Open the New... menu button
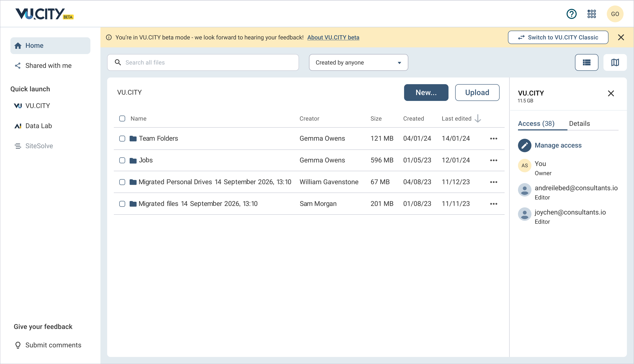 pyautogui.click(x=426, y=93)
